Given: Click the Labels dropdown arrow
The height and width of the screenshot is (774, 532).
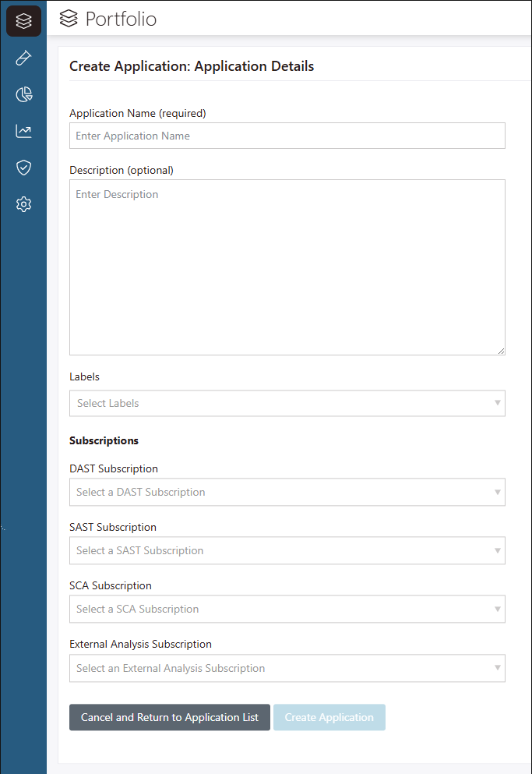Looking at the screenshot, I should [x=497, y=403].
